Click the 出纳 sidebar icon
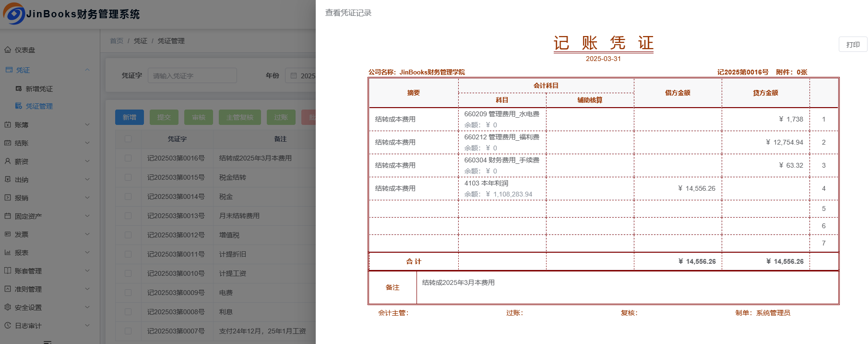The width and height of the screenshot is (868, 344). pos(8,179)
